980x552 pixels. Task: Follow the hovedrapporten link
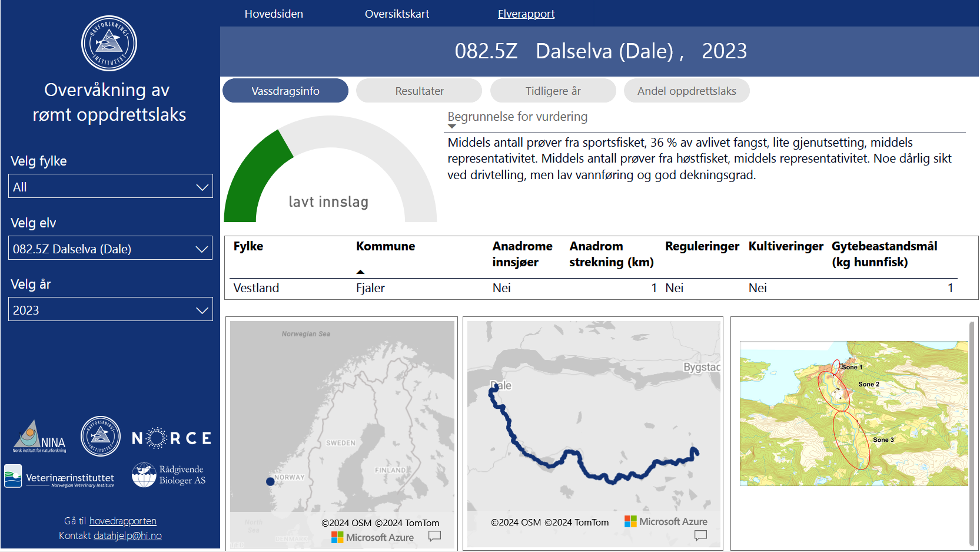coord(122,521)
